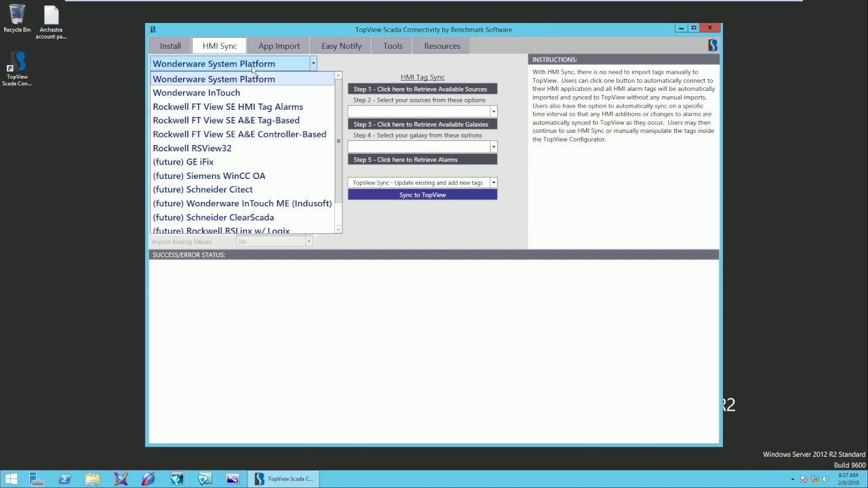Open the Recycle Bin desktop icon

tap(17, 18)
